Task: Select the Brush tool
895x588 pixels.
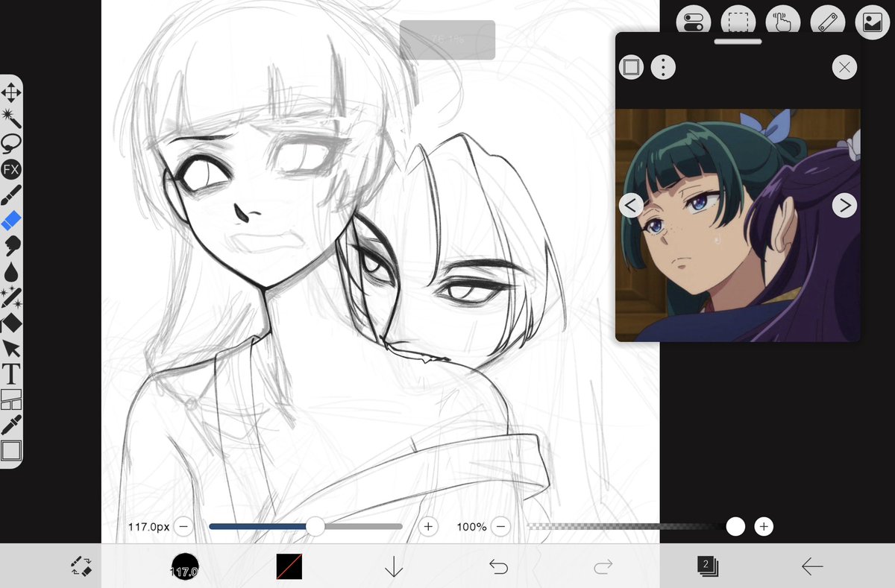Action: (10, 195)
